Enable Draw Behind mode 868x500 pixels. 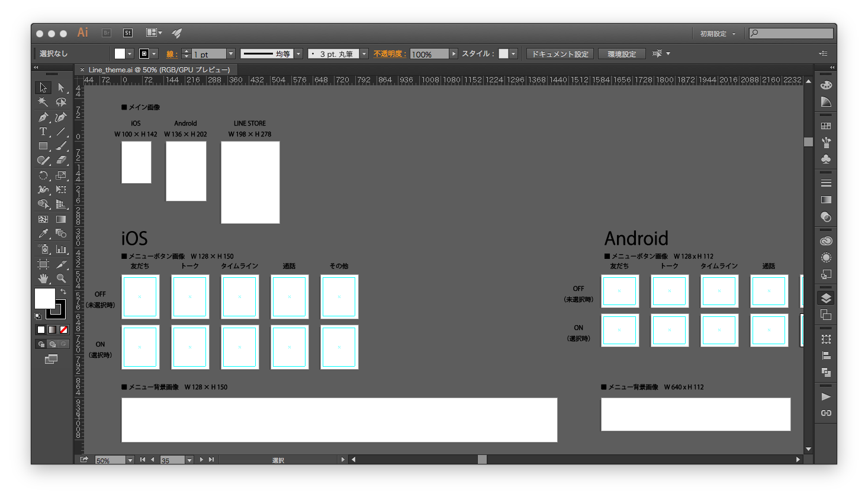click(53, 344)
